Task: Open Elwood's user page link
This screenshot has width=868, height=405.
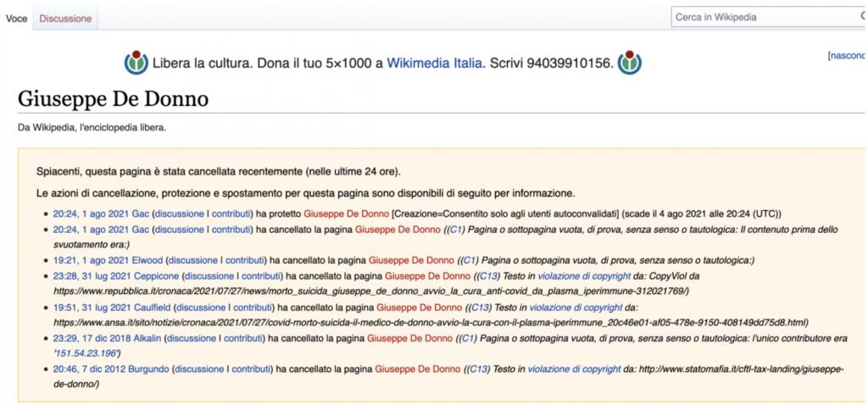Action: (145, 260)
